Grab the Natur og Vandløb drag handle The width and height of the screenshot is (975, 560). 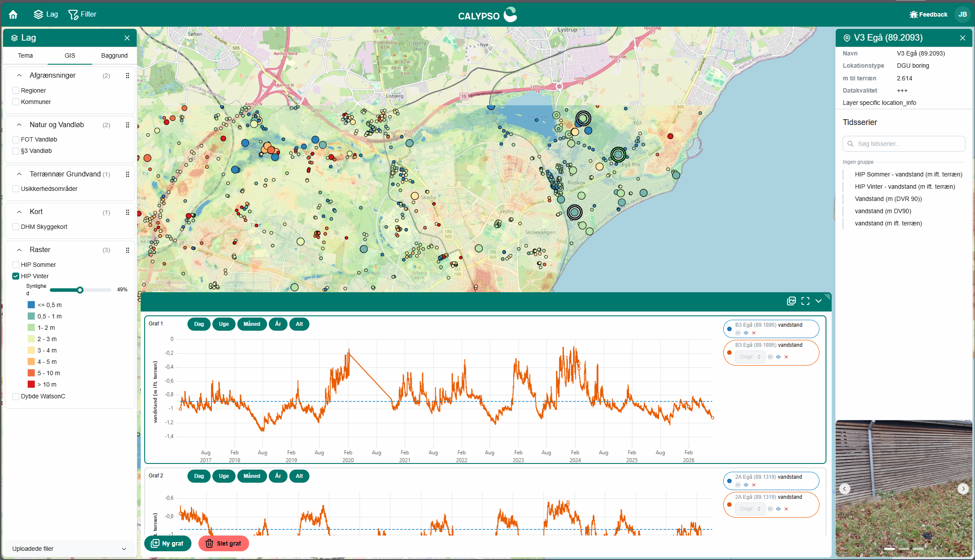[128, 125]
